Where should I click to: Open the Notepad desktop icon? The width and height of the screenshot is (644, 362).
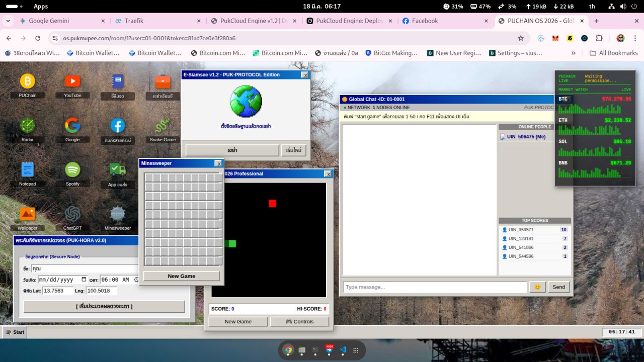tap(27, 170)
